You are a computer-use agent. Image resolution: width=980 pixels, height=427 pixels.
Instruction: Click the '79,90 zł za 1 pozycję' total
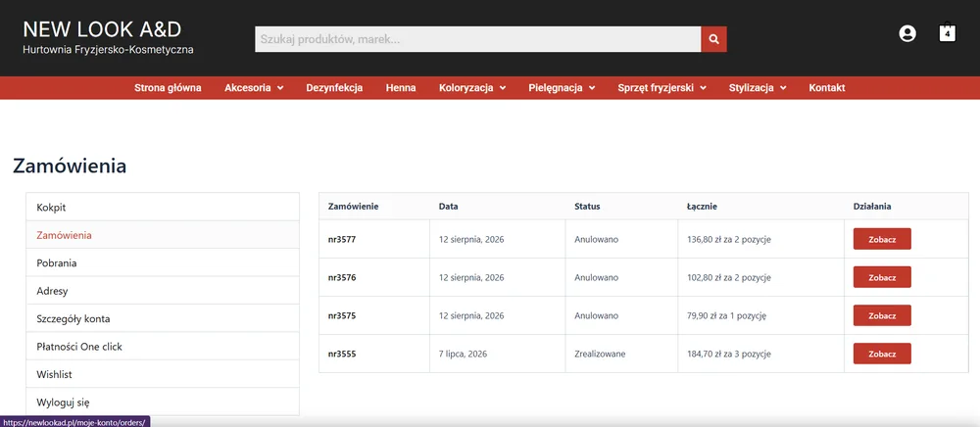click(x=726, y=316)
